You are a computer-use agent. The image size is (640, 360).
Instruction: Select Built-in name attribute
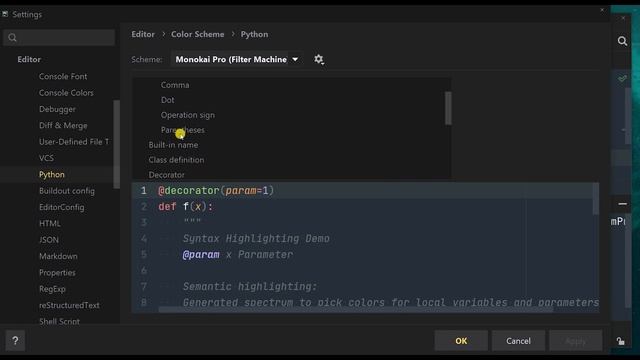(x=173, y=145)
